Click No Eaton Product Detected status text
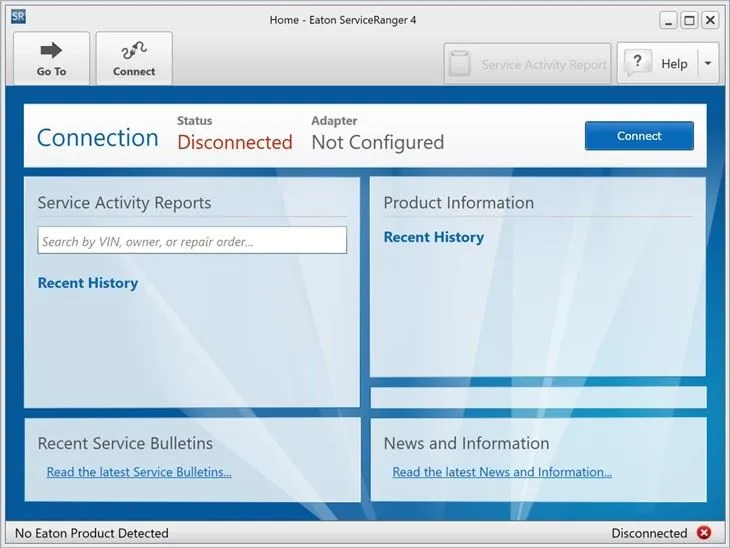The width and height of the screenshot is (730, 548). click(92, 533)
